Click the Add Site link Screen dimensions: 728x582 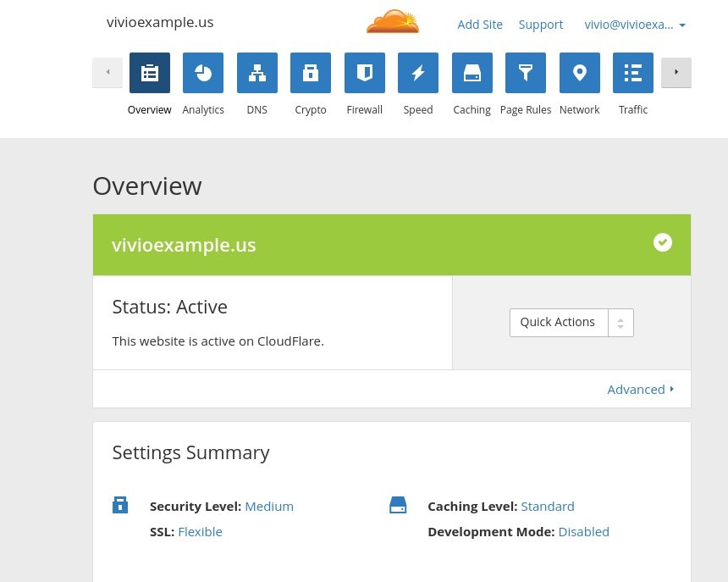click(x=480, y=25)
